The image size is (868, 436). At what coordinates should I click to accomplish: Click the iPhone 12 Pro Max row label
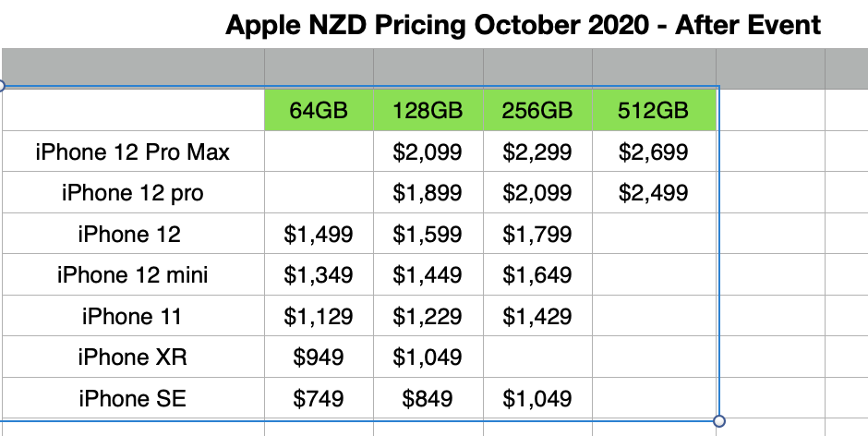tap(133, 151)
